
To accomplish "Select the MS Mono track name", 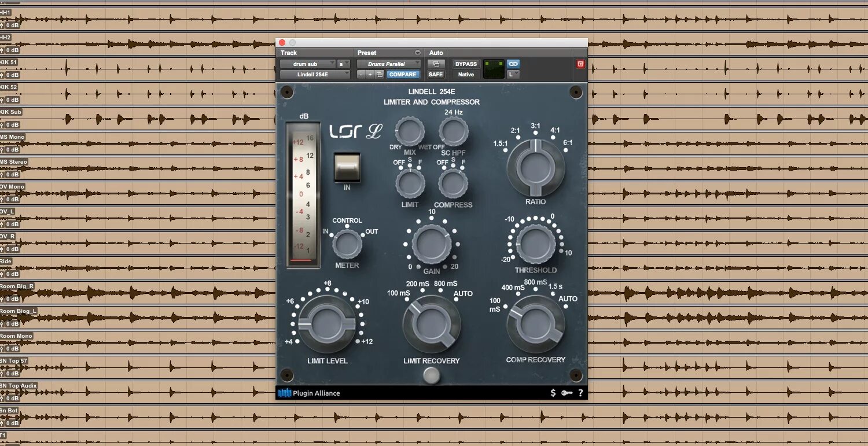I will coord(12,137).
